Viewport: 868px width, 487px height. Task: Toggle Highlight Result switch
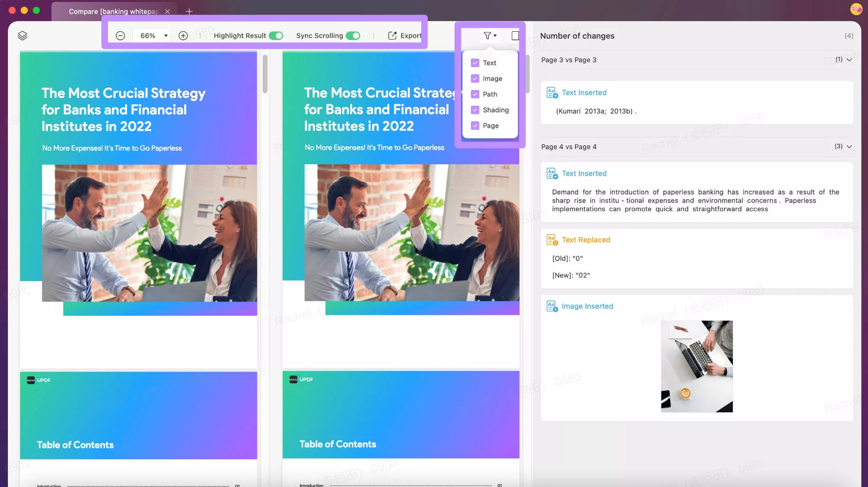pos(276,36)
